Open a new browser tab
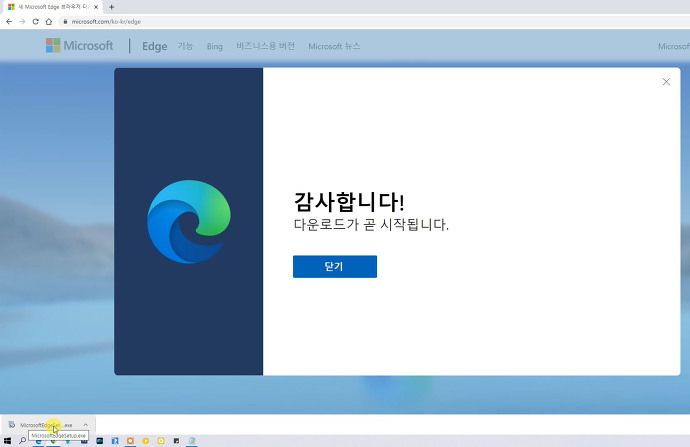This screenshot has height=447, width=690. coord(112,7)
